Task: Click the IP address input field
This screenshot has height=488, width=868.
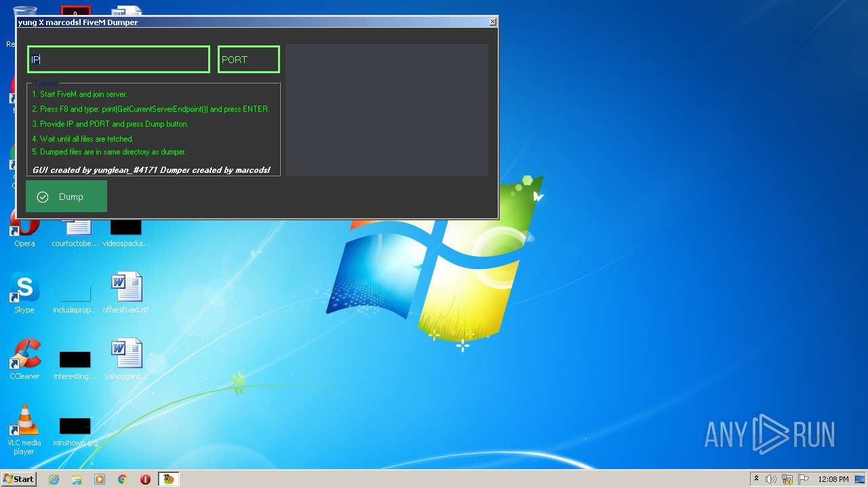Action: pos(119,60)
